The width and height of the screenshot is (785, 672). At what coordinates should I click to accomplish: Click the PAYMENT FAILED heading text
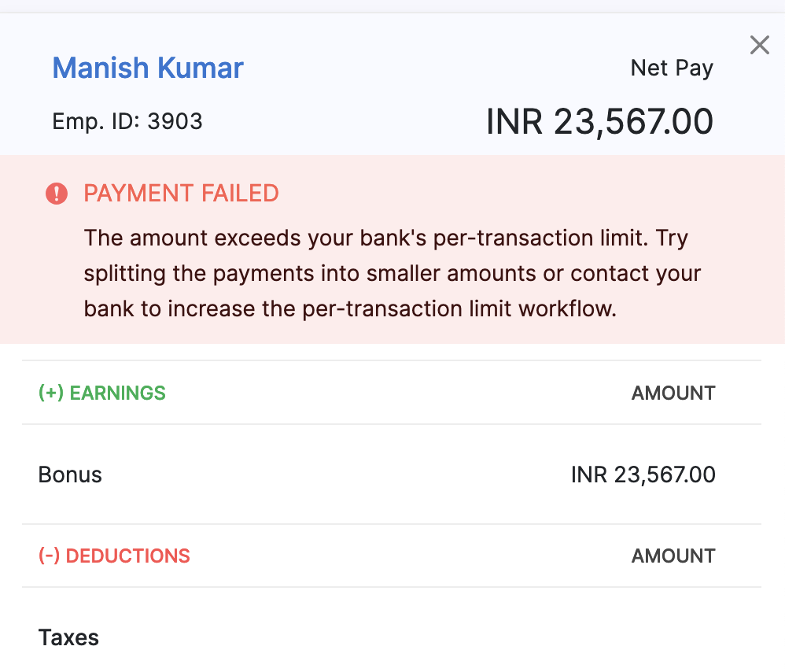point(181,193)
